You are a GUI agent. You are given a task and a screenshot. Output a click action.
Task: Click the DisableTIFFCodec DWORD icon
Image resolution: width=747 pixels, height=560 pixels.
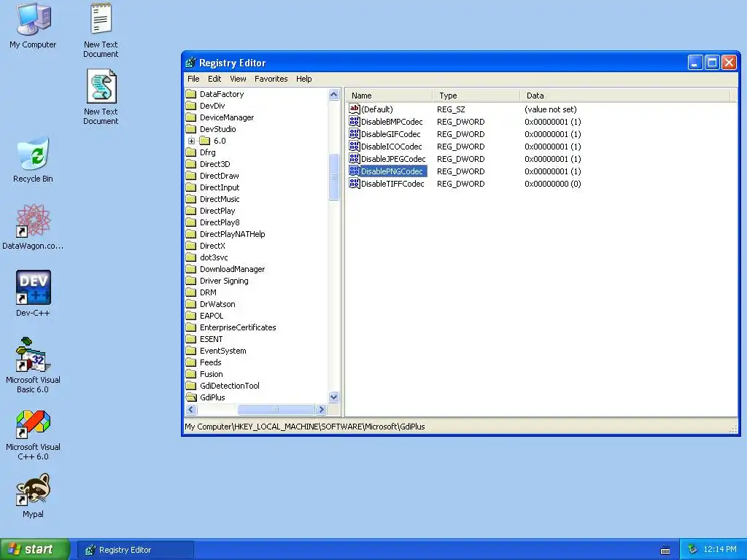coord(354,183)
